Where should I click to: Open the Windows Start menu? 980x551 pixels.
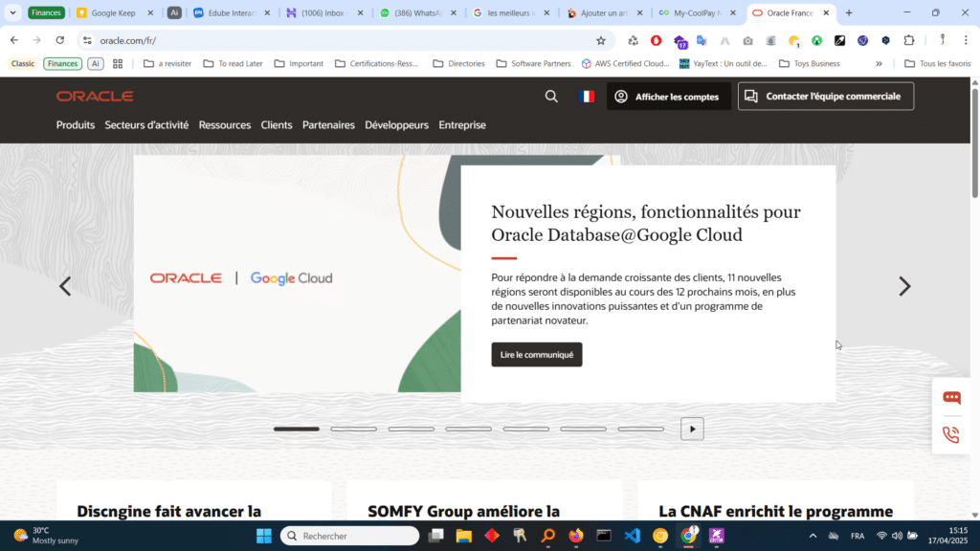point(264,536)
